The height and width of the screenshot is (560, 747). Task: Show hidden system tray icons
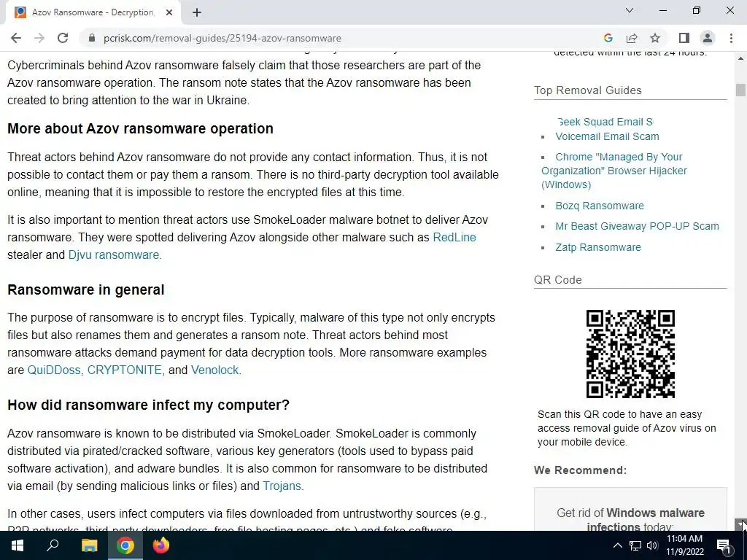[617, 545]
